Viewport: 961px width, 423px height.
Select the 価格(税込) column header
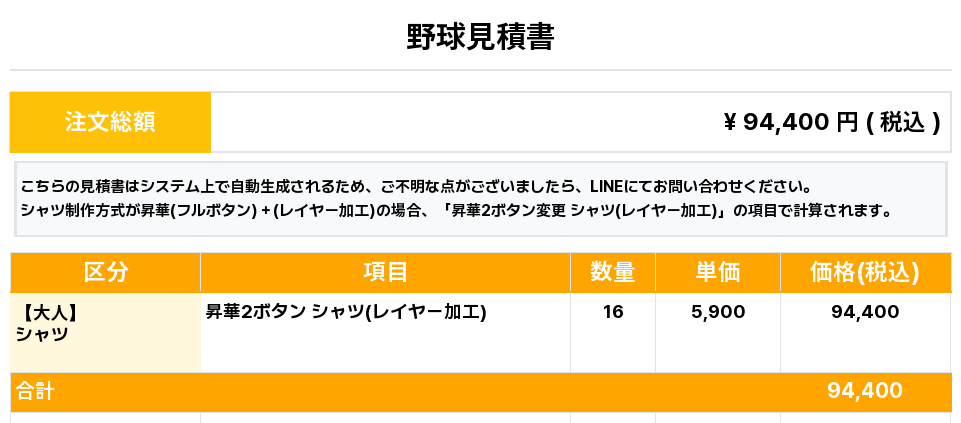click(x=865, y=272)
